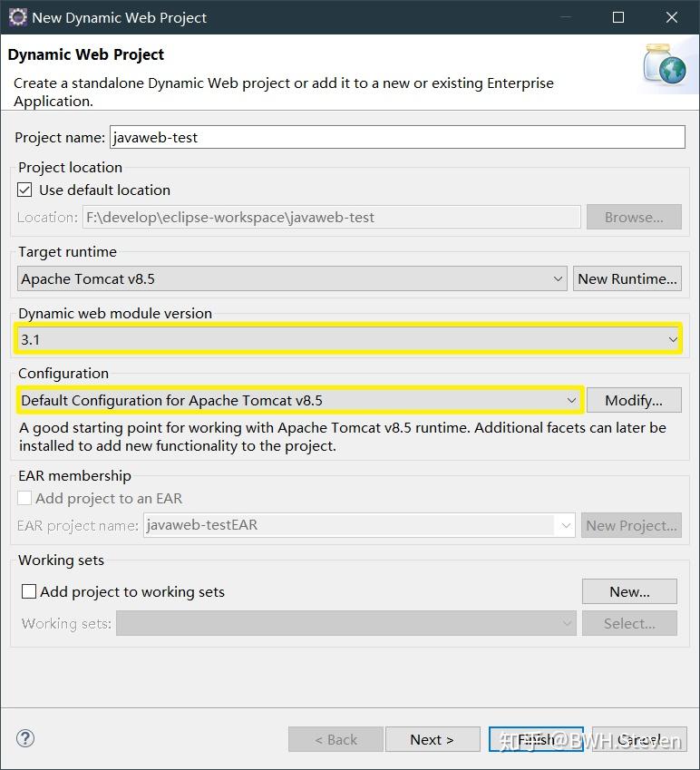Viewport: 700px width, 770px height.
Task: Click the New Runtime button
Action: (627, 278)
